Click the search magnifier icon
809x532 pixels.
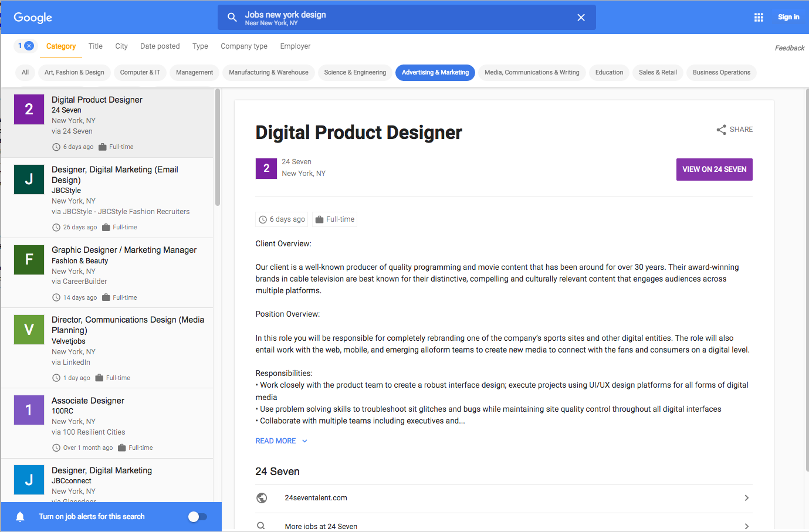click(232, 18)
